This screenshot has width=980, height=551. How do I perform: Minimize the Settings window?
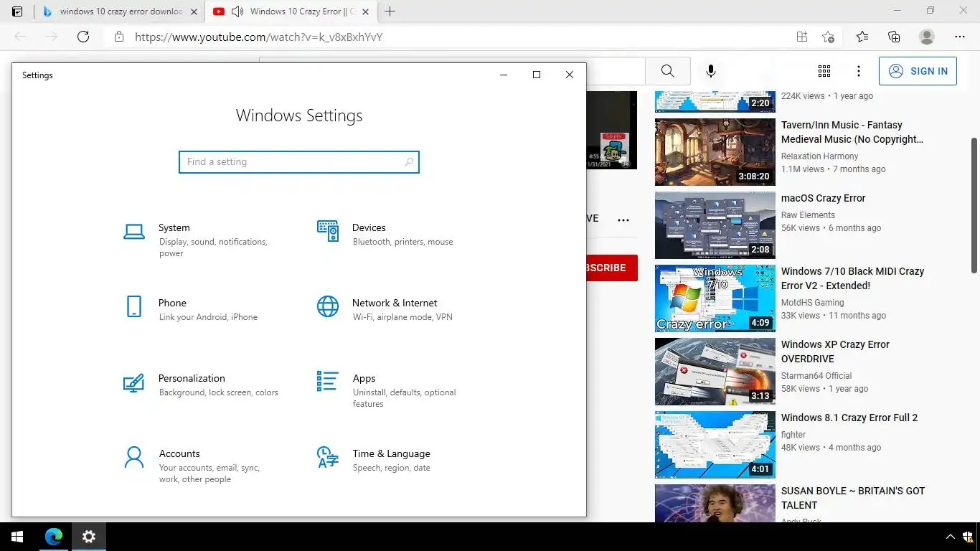[x=504, y=75]
